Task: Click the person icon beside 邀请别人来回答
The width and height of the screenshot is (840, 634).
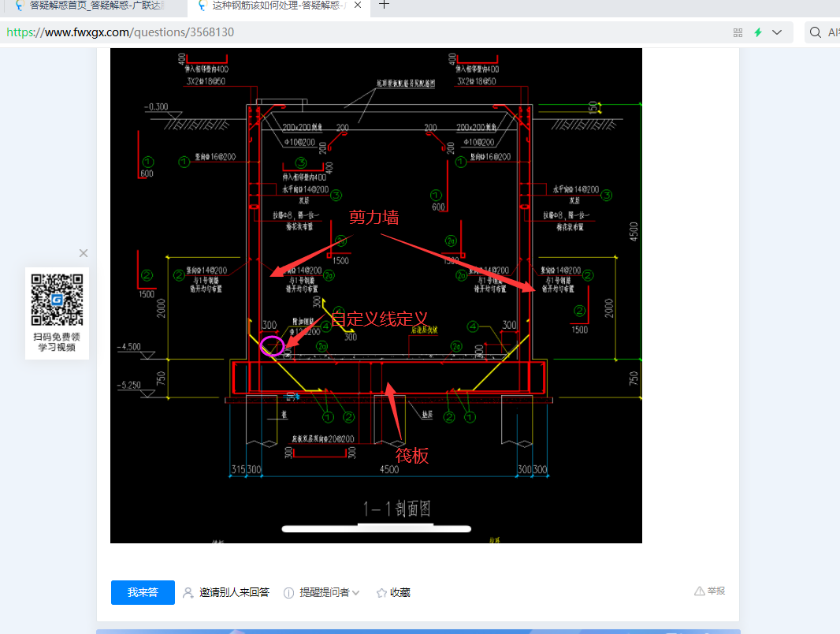Action: [188, 593]
